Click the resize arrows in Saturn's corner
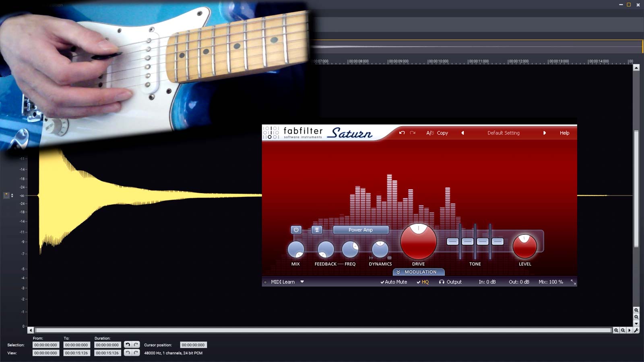 (573, 282)
